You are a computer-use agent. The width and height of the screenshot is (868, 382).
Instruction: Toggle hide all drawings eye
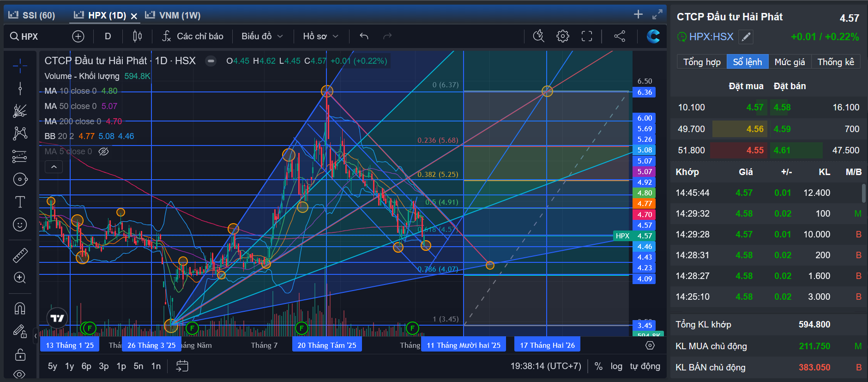click(x=20, y=374)
